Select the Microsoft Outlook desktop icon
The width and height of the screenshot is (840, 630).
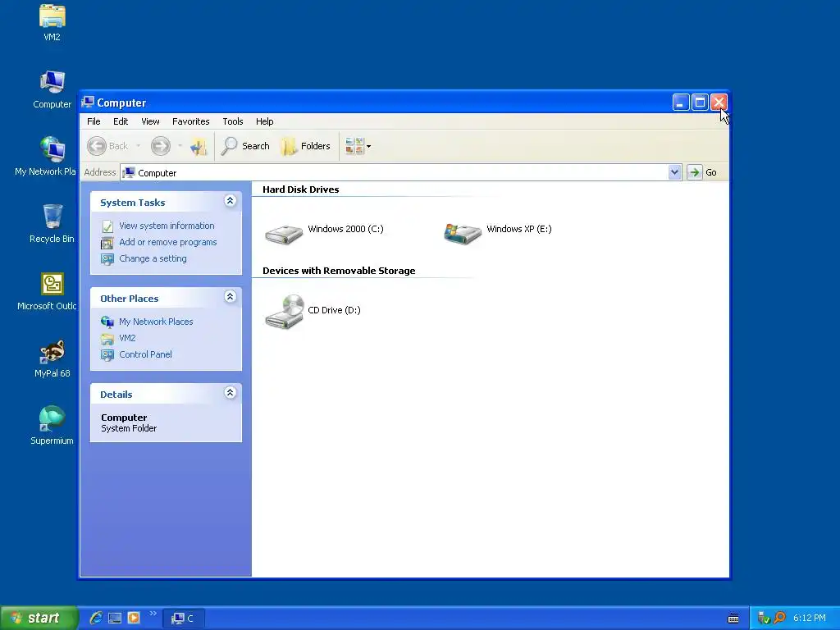pyautogui.click(x=52, y=284)
